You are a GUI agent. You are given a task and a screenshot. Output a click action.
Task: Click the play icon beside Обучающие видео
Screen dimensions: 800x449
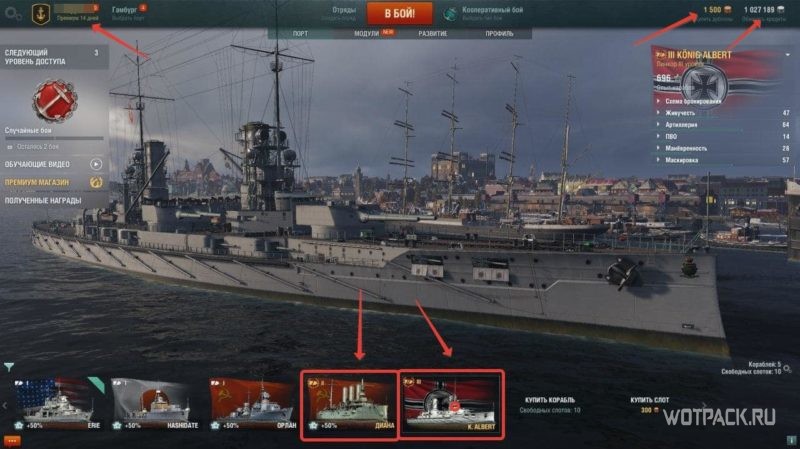[96, 164]
